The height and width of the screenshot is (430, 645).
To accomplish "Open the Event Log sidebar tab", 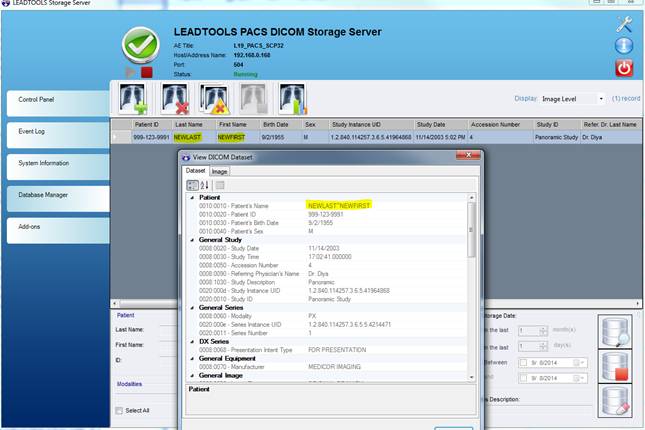I will pyautogui.click(x=58, y=135).
